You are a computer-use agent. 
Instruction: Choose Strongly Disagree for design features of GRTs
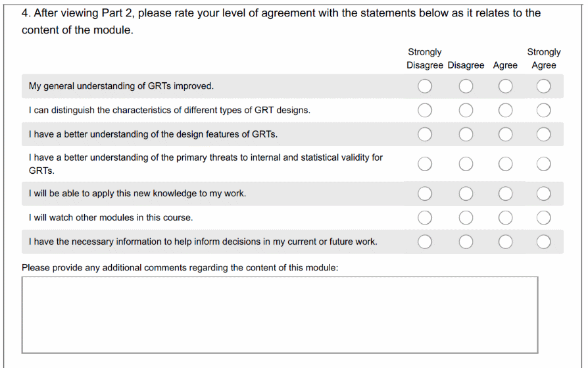tap(425, 134)
